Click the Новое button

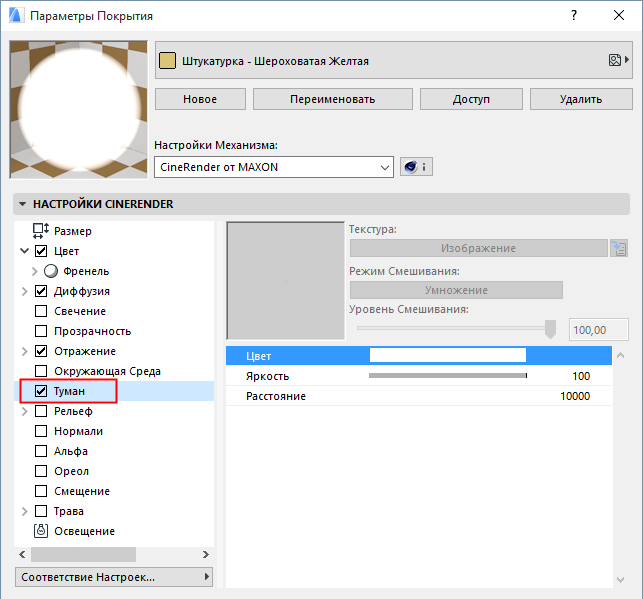200,99
